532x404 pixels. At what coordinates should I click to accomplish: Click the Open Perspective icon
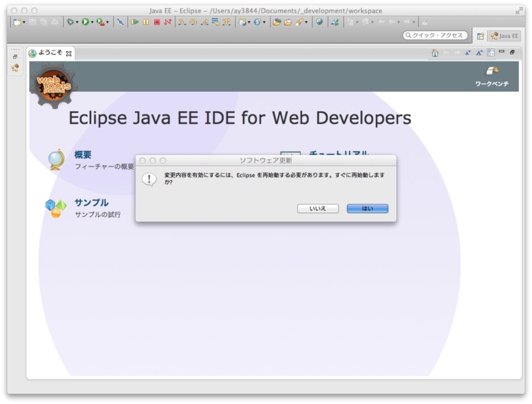point(480,36)
